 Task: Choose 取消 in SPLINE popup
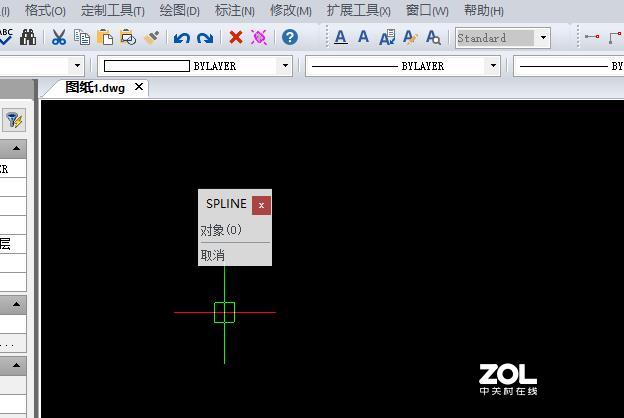pos(213,255)
